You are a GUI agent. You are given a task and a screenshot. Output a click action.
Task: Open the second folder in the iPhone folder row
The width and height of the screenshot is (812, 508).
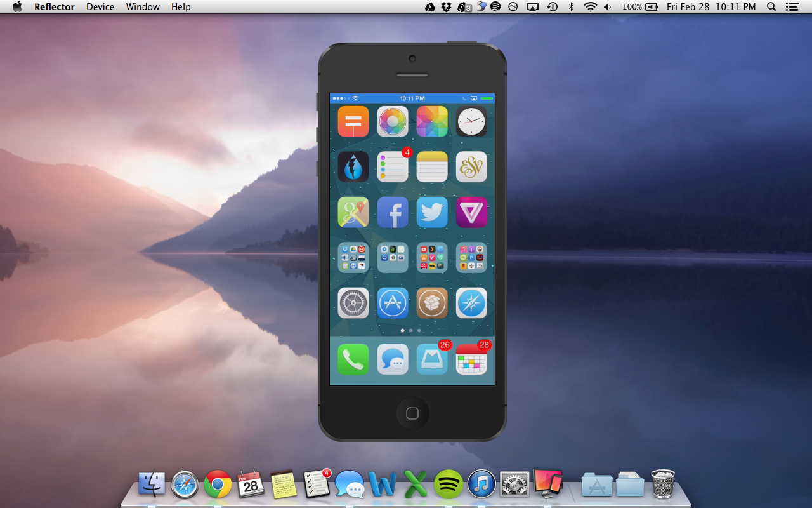tap(393, 258)
